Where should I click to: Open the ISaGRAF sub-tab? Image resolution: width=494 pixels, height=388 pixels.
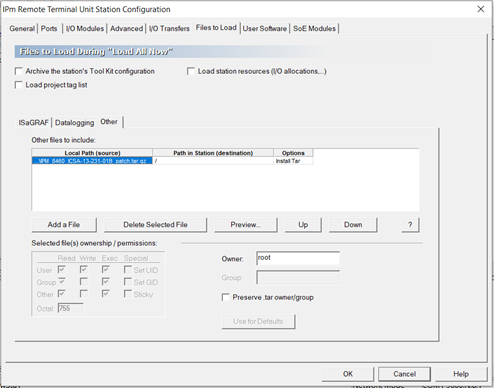(33, 123)
